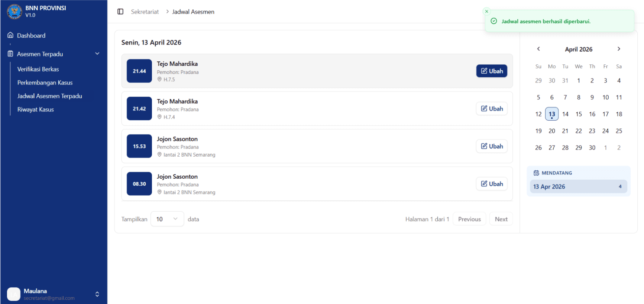
Task: Click the Mendatang calendar icon
Action: [x=536, y=173]
